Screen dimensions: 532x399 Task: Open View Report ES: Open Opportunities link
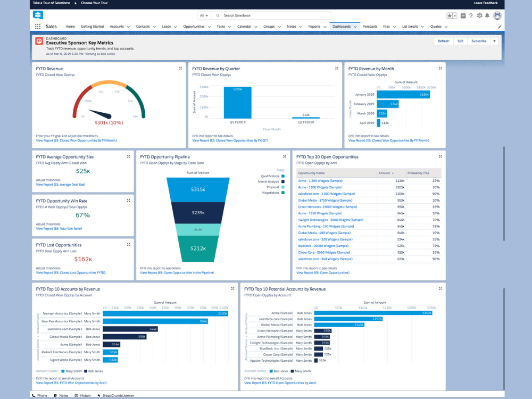tap(323, 273)
